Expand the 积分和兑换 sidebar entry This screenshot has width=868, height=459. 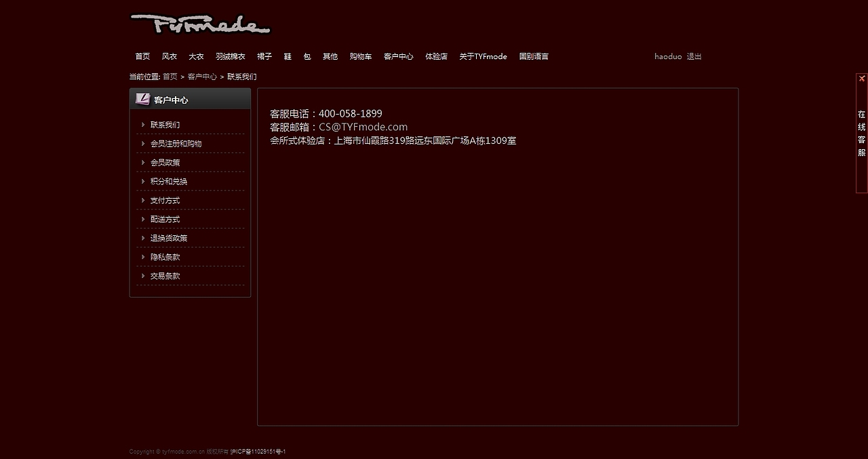(168, 181)
